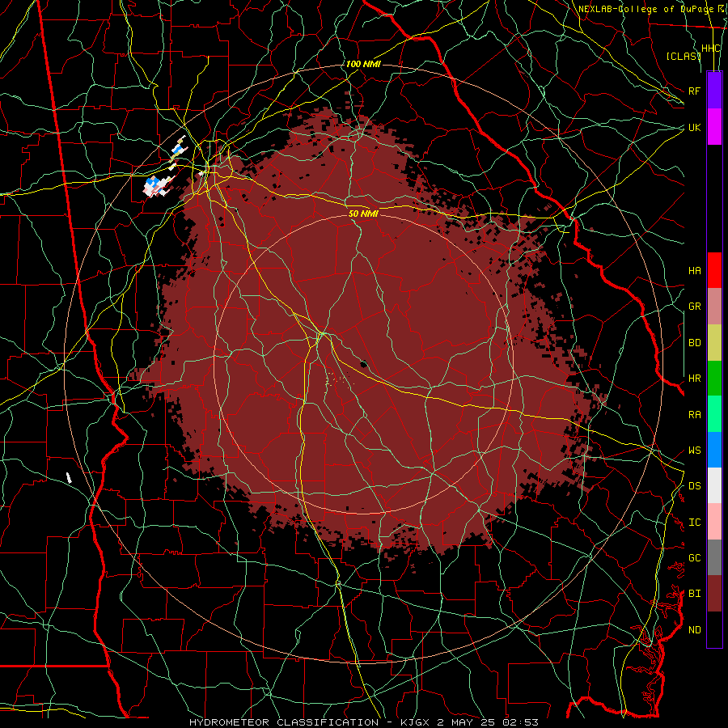
Task: Pick the RA light-green legend swatch
Action: (x=714, y=414)
